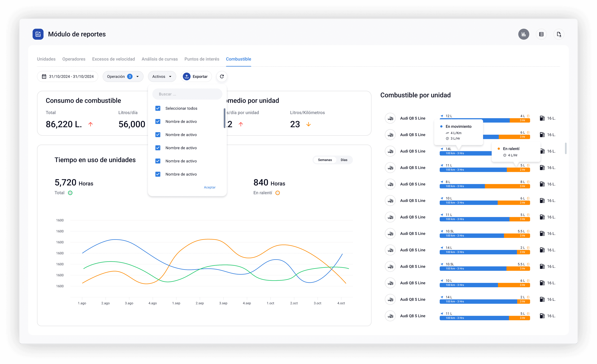Click the chart view icon in header
Viewport: 597px width, 364px height.
click(524, 34)
